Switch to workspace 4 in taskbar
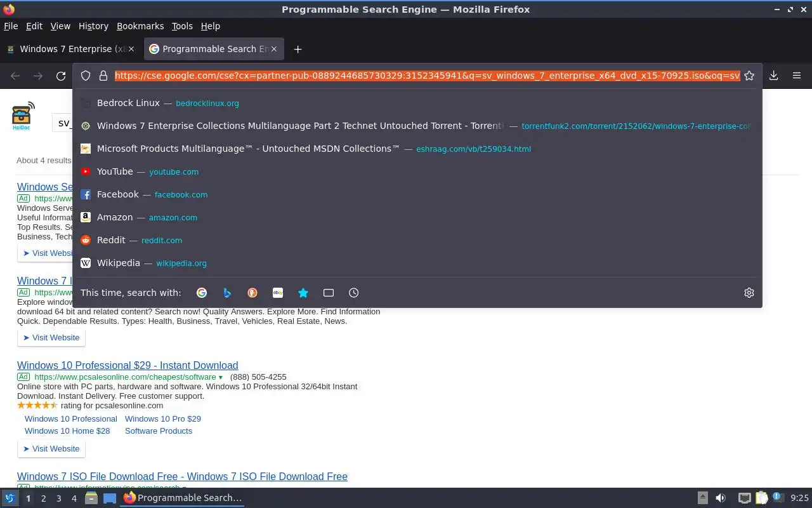 pos(74,498)
